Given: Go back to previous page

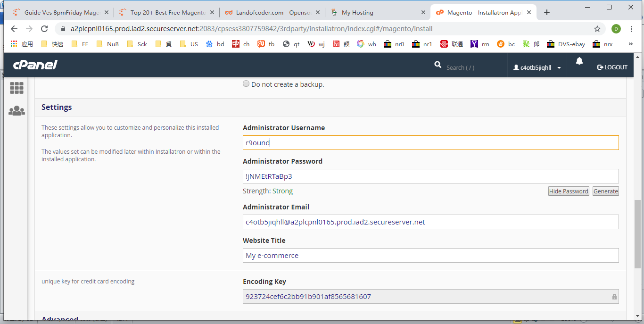Looking at the screenshot, I should [x=14, y=29].
